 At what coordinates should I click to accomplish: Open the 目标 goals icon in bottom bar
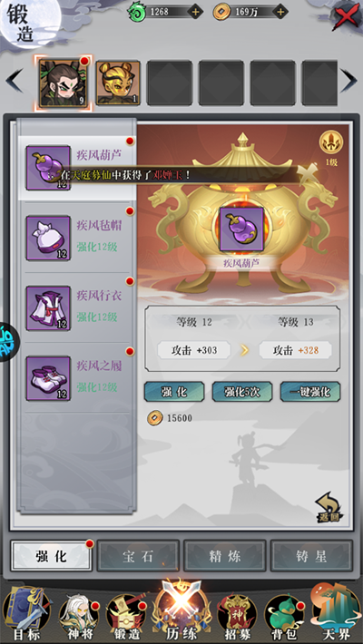26,615
